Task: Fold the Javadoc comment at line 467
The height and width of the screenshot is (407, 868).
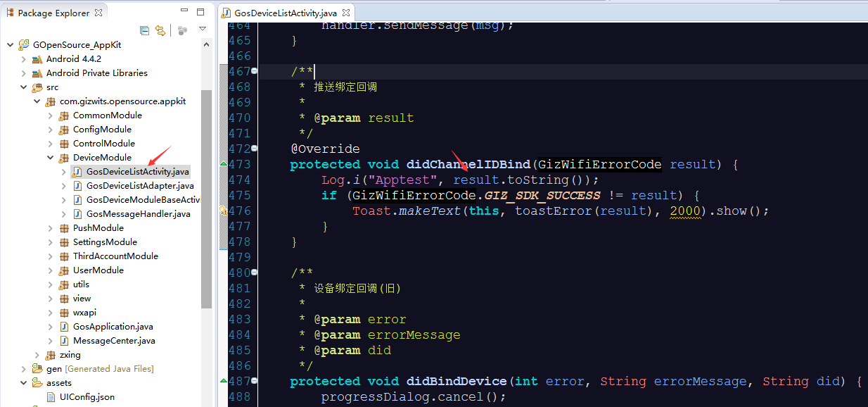Action: 254,71
